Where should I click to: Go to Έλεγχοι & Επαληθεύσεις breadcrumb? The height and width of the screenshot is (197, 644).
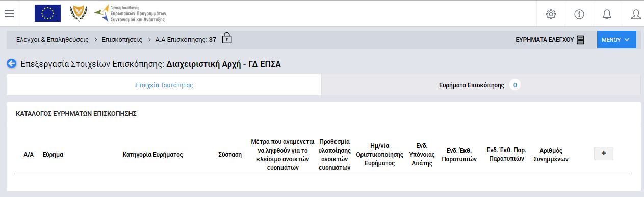[x=52, y=39]
